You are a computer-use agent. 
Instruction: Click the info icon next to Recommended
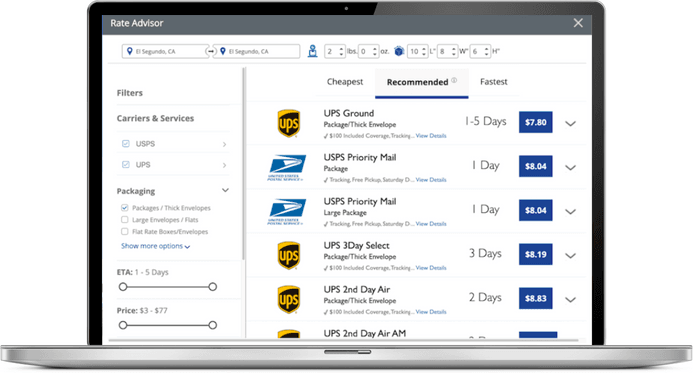coord(454,80)
